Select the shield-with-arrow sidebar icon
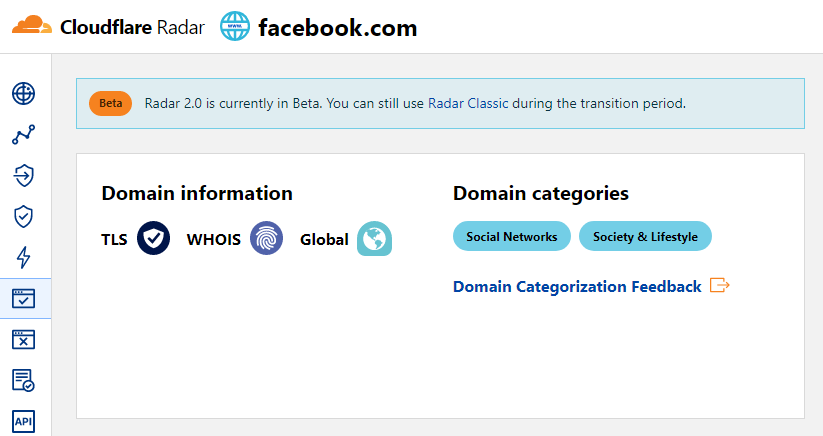This screenshot has height=436, width=823. (24, 176)
